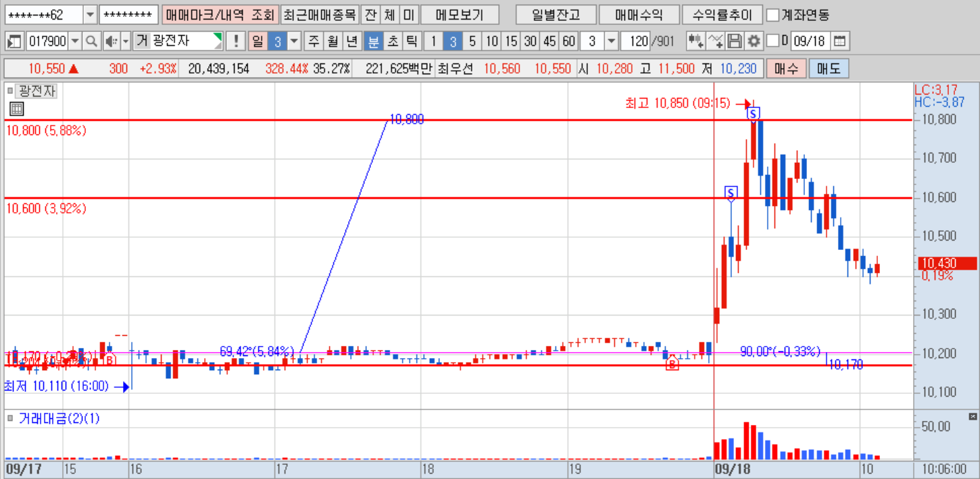The height and width of the screenshot is (479, 980).
Task: Click the data table grid icon under 광전자
Action: pyautogui.click(x=17, y=109)
